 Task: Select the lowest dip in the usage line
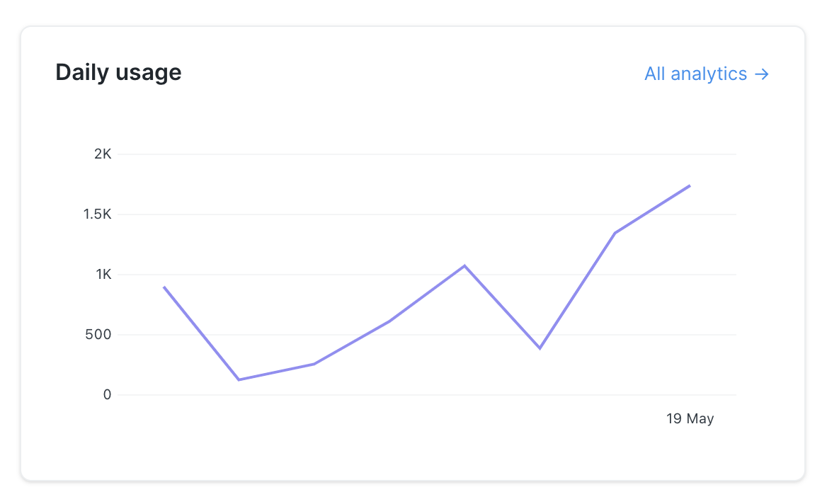[239, 379]
